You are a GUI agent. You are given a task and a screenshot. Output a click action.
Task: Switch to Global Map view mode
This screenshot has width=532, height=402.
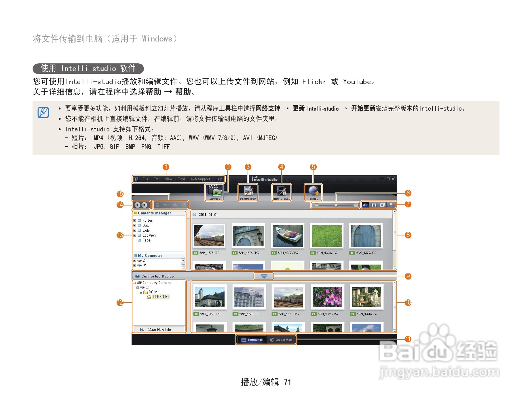[281, 340]
